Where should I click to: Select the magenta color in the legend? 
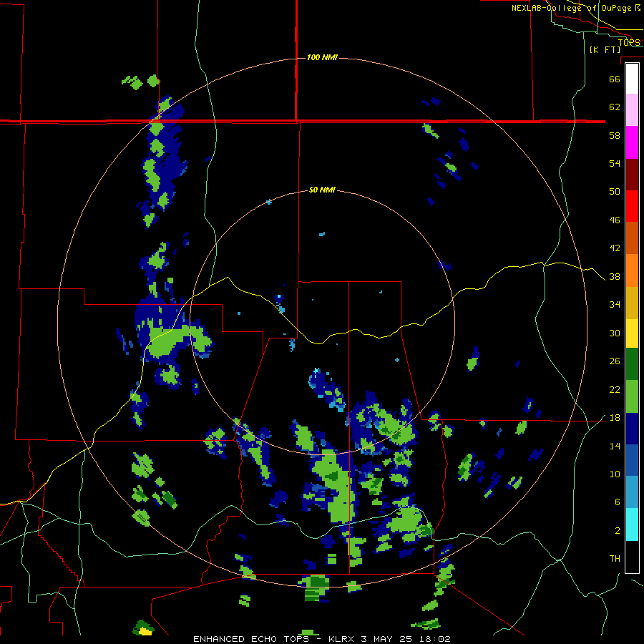point(632,142)
